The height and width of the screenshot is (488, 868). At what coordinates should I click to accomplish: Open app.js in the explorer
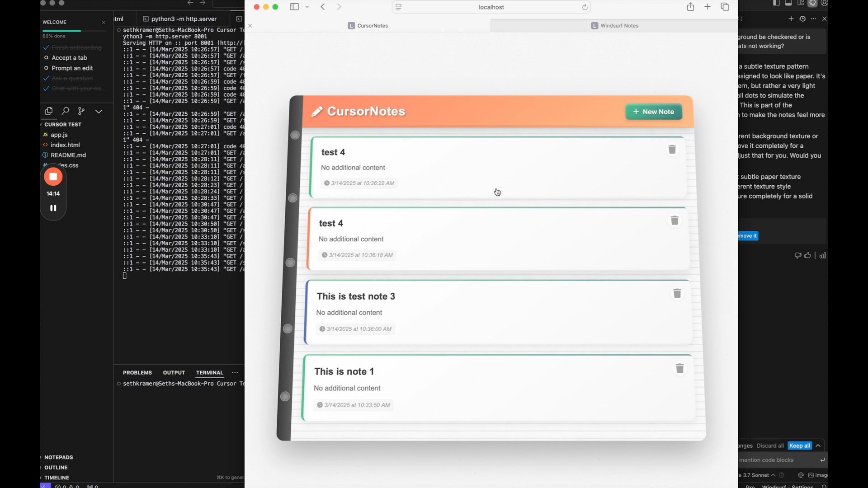59,135
